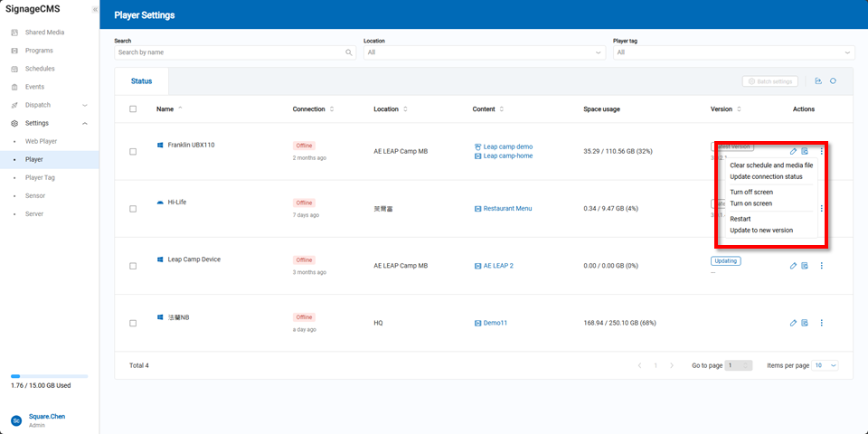Choose Restart from the context menu

740,219
